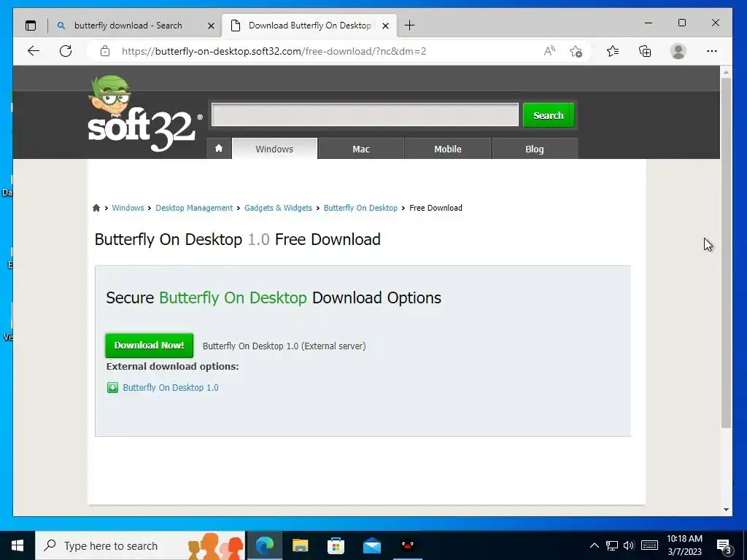Image resolution: width=747 pixels, height=560 pixels.
Task: Turn on Read Aloud in address bar
Action: 549,51
